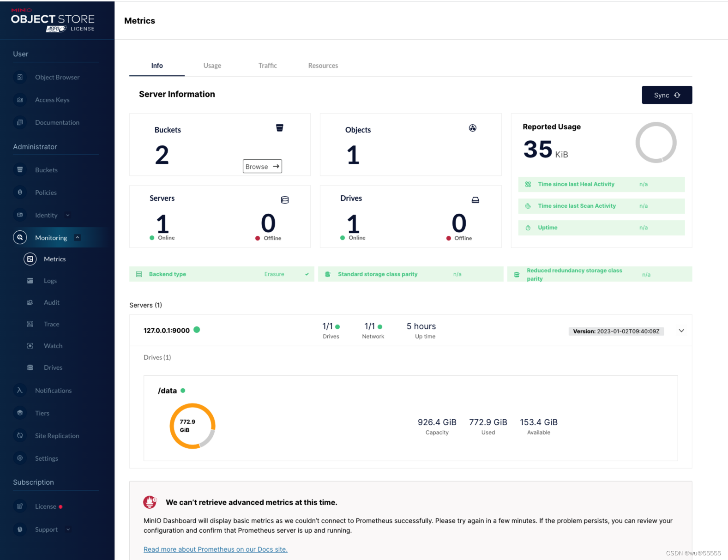Screen dimensions: 728x560
Task: Click the Audit sidebar icon
Action: point(30,302)
